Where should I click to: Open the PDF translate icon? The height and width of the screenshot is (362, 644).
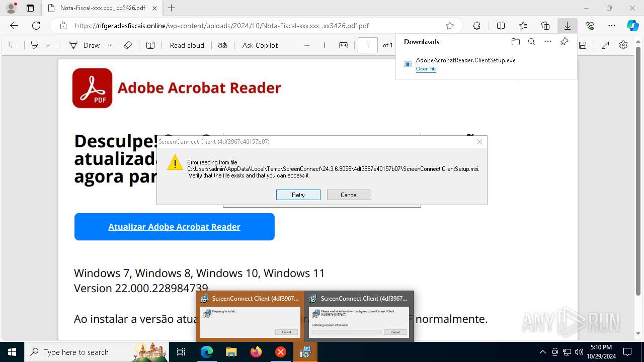[x=223, y=45]
